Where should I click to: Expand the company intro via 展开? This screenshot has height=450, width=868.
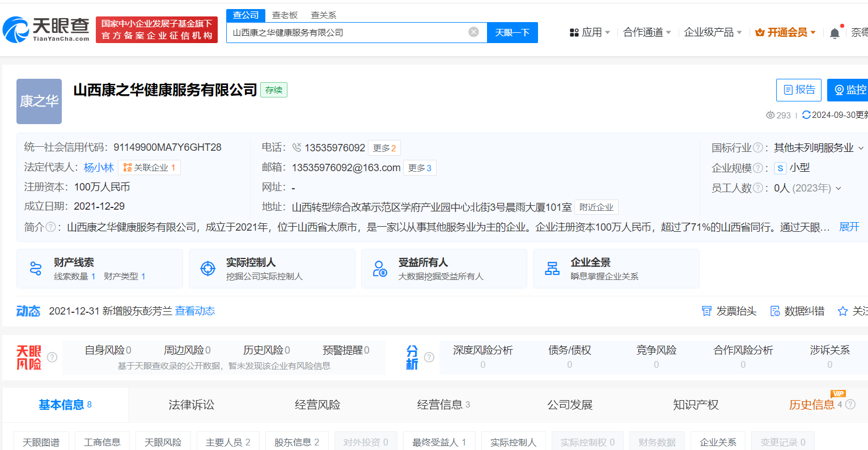pos(849,227)
